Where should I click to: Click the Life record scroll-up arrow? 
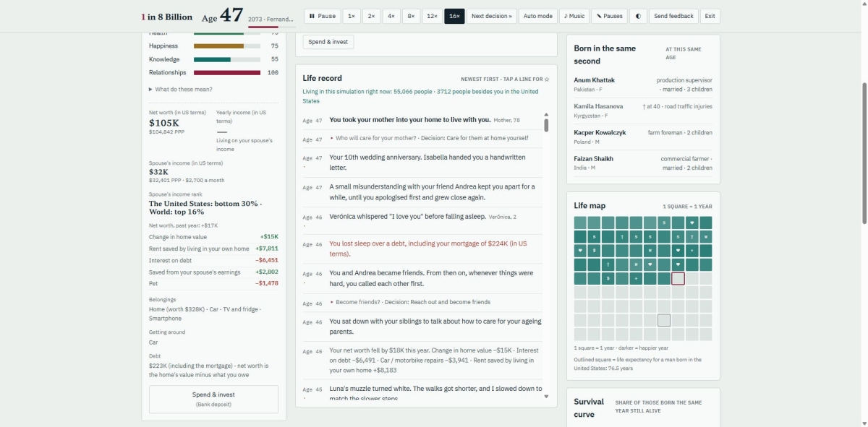[546, 114]
